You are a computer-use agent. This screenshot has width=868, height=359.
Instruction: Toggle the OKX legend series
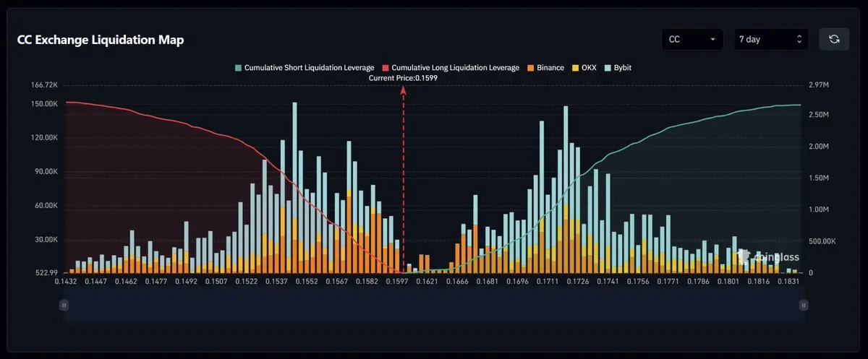pyautogui.click(x=585, y=67)
